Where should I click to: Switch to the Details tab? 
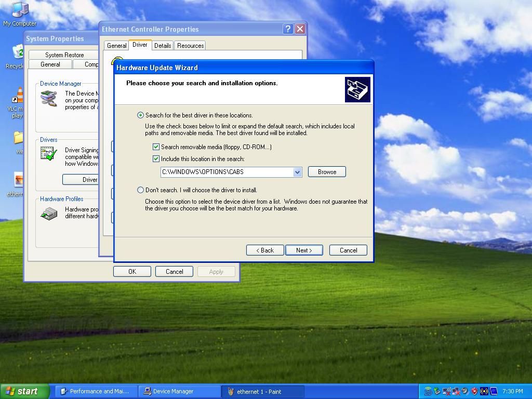tap(163, 46)
